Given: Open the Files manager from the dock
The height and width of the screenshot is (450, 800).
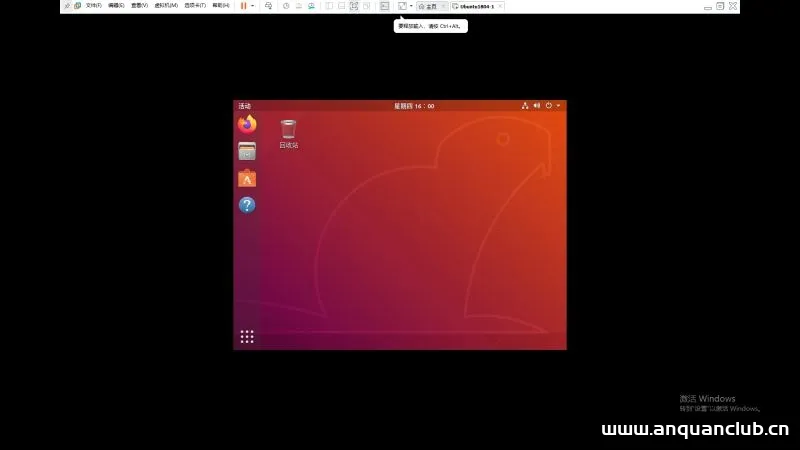Looking at the screenshot, I should 247,151.
